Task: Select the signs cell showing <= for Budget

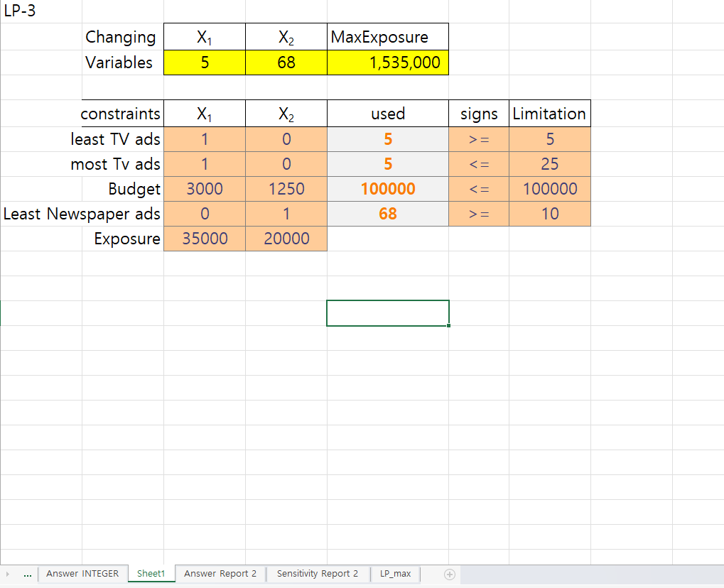Action: click(478, 188)
